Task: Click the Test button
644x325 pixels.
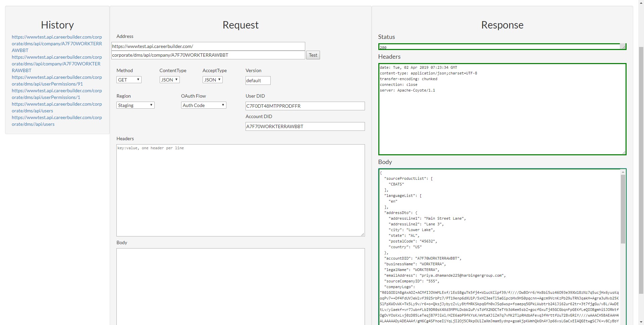Action: [313, 55]
